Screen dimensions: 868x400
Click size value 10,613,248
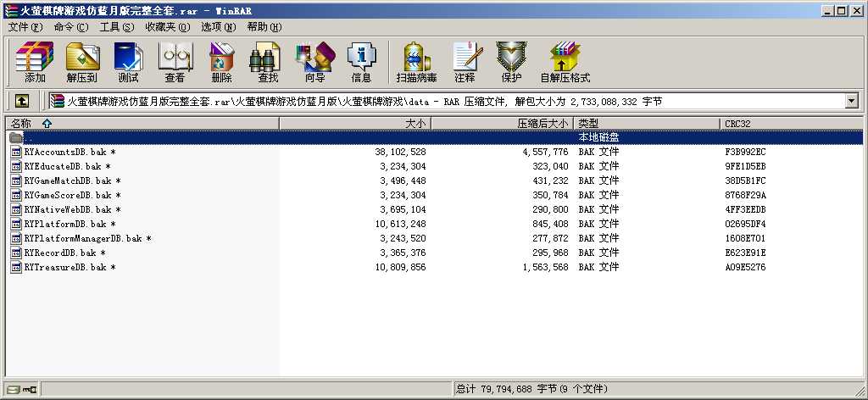tap(400, 224)
